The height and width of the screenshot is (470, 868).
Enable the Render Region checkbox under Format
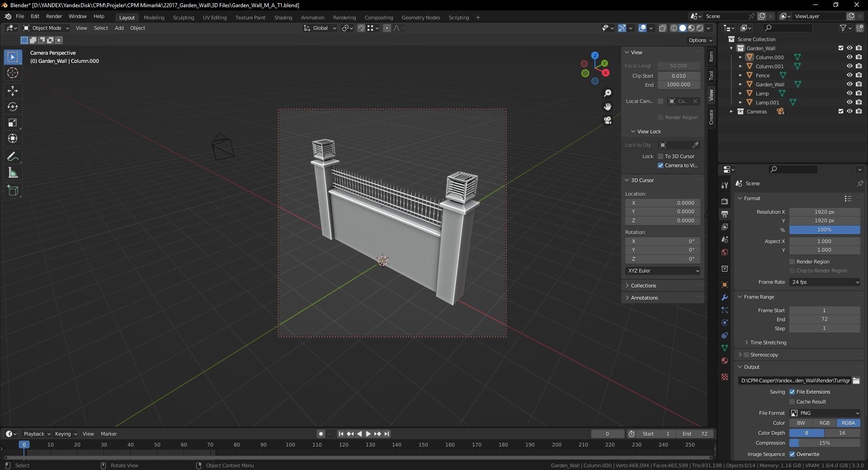792,262
